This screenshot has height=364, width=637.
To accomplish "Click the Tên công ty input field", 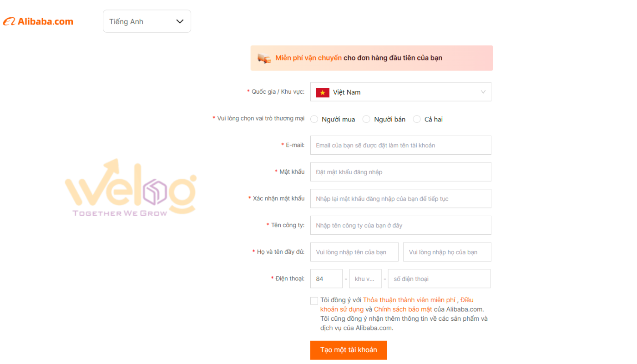I will (401, 225).
